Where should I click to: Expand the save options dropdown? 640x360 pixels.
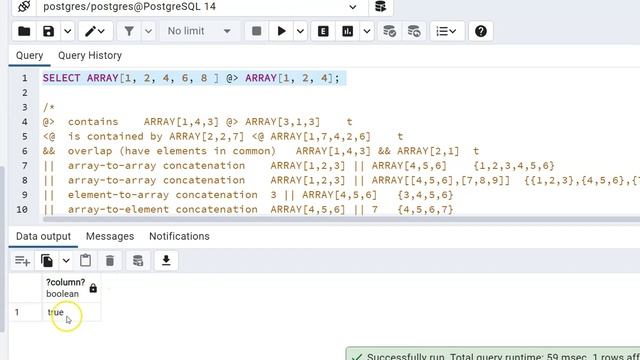68,31
